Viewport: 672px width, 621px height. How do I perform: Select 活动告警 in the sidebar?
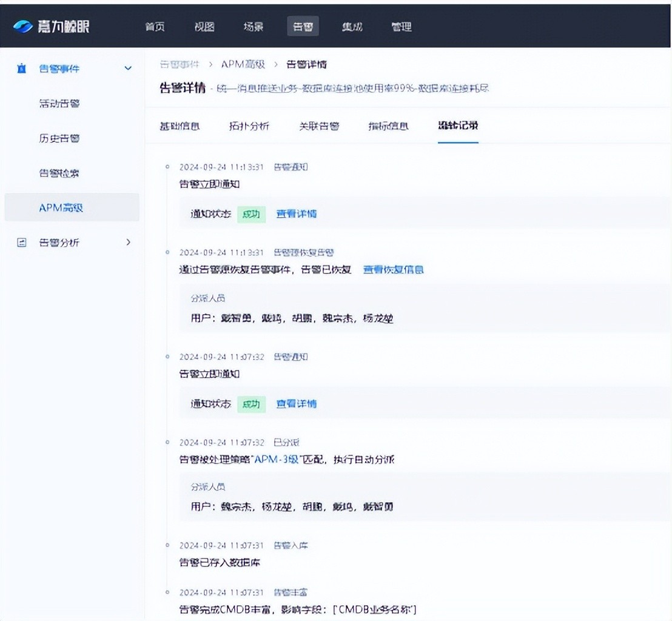pos(59,104)
